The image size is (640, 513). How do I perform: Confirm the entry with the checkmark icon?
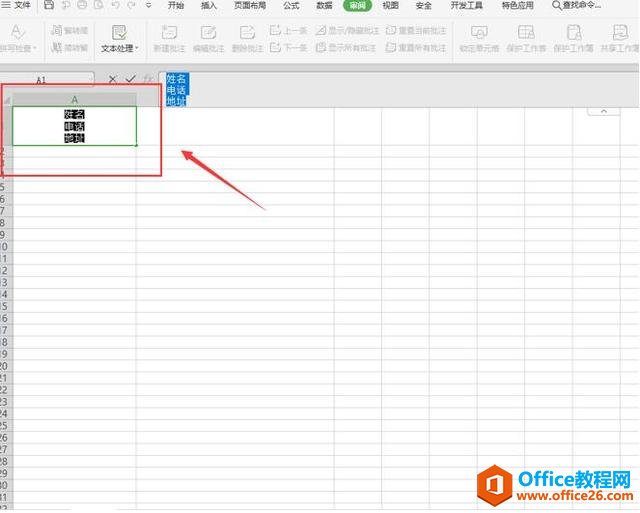pyautogui.click(x=131, y=78)
